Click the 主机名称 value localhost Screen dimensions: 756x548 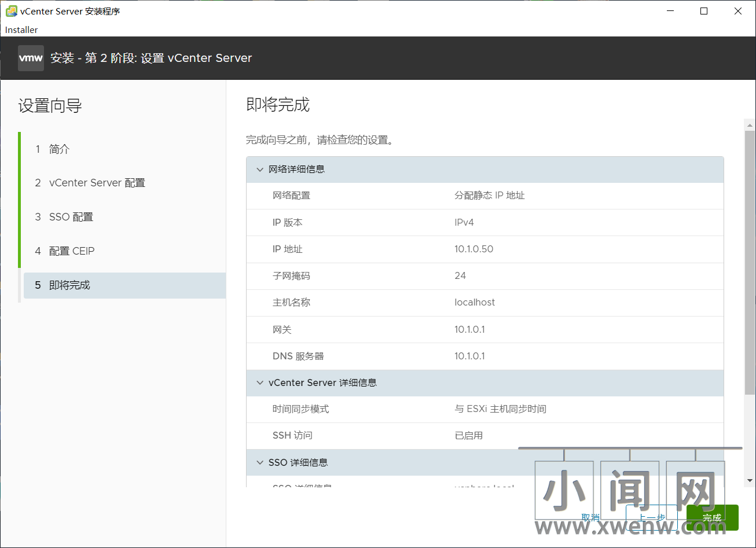click(475, 302)
